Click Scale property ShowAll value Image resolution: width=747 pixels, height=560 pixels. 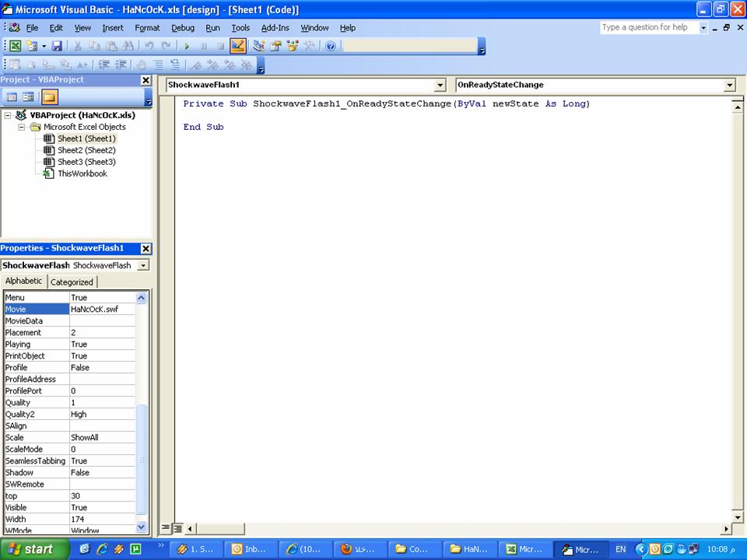pos(103,438)
